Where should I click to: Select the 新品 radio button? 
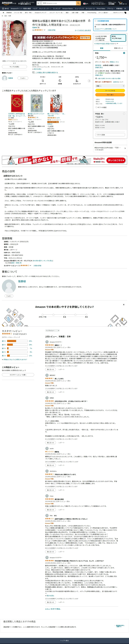[x=124, y=53]
